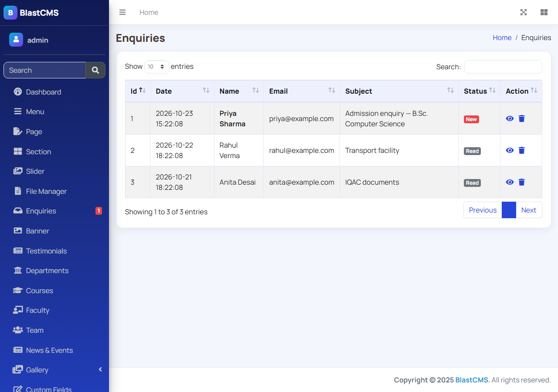The width and height of the screenshot is (558, 392).
Task: Open Dashboard from the sidebar
Action: tap(54, 92)
